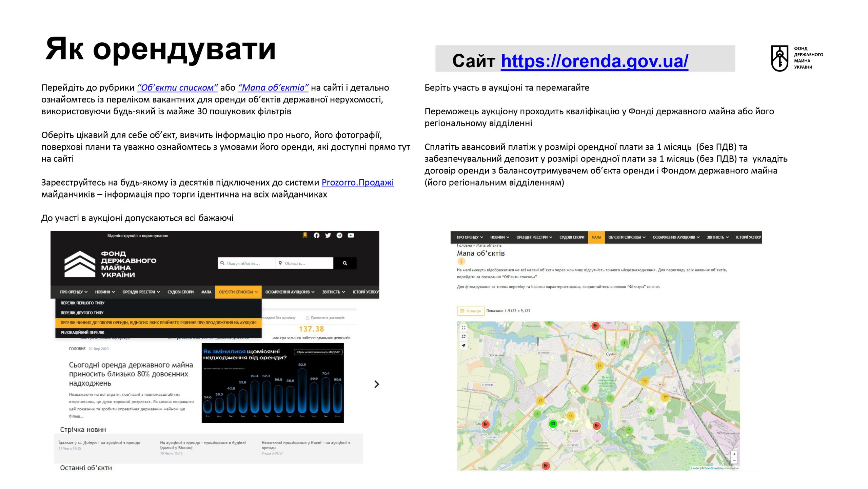This screenshot has height=489, width=868.
Task: Follow the "Мапа об'єктів" link in slide text
Action: pyautogui.click(x=273, y=88)
